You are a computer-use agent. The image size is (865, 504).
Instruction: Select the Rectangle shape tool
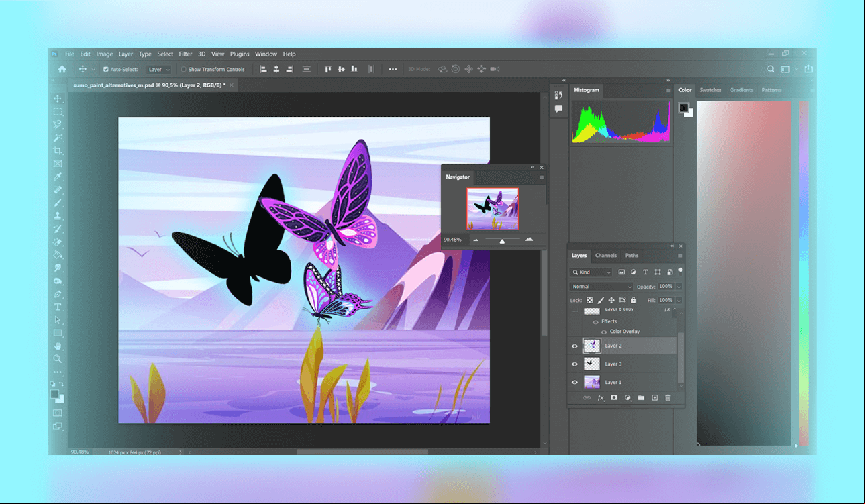pyautogui.click(x=58, y=333)
